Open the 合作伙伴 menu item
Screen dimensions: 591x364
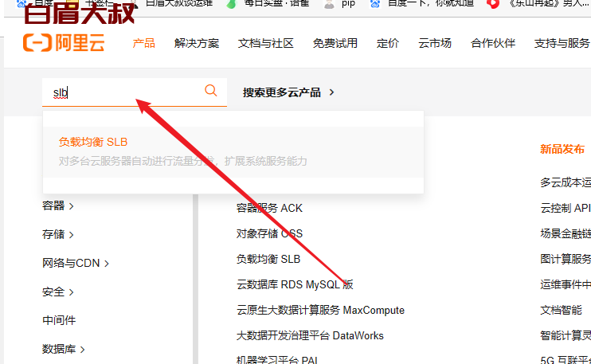pos(492,43)
